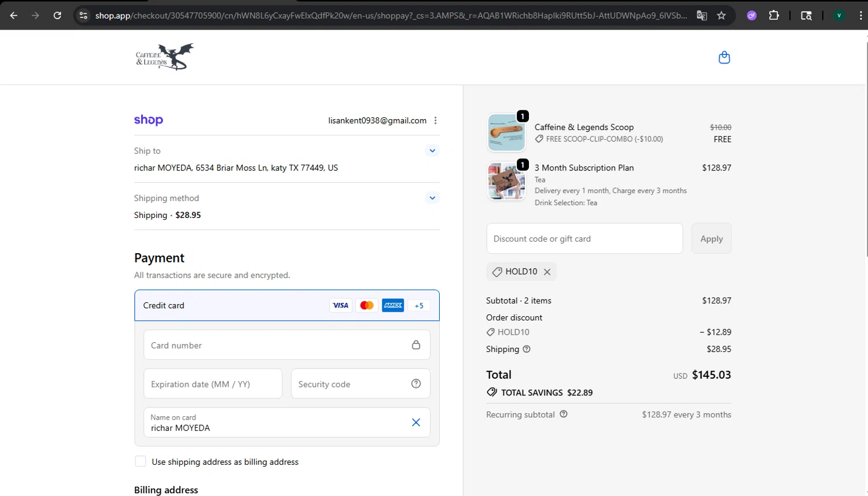This screenshot has height=496, width=868.
Task: Click the Drink Selection: Tea text
Action: (566, 203)
